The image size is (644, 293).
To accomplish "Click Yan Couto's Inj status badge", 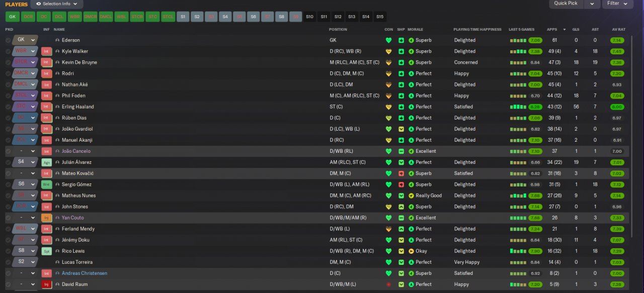I will coord(47,218).
